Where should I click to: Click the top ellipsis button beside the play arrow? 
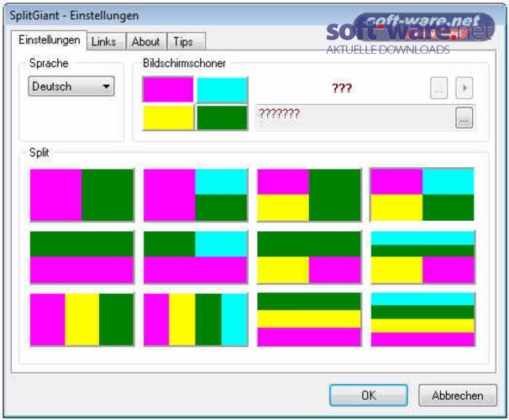point(439,88)
